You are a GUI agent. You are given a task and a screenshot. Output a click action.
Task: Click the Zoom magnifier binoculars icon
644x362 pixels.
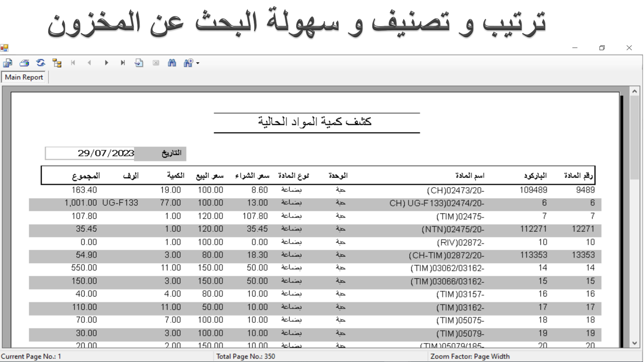(x=188, y=63)
